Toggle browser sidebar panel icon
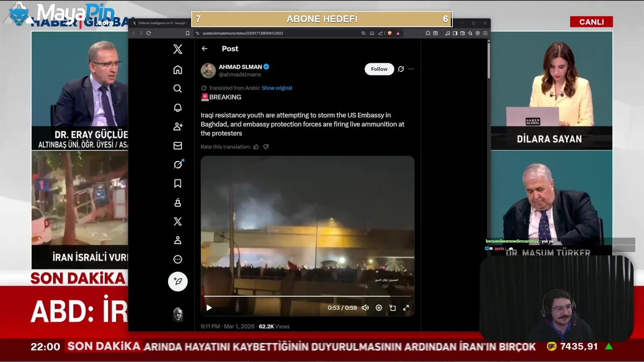This screenshot has height=362, width=644. [455, 33]
